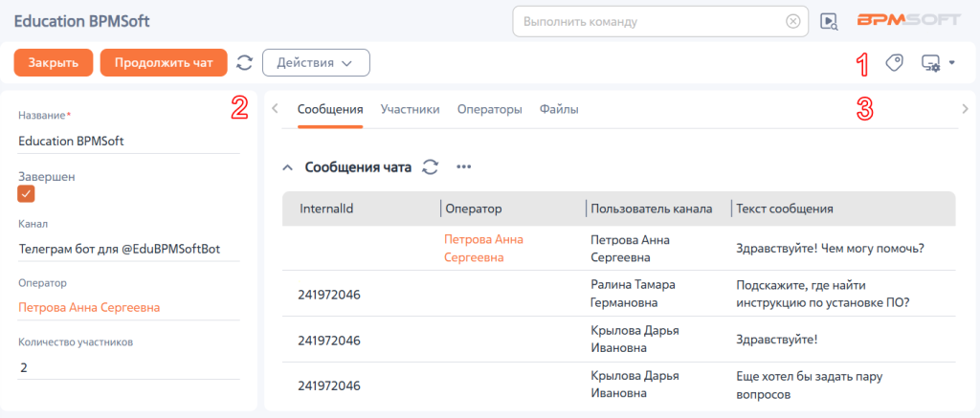This screenshot has height=418, width=980.
Task: Select message about инструкцию по установке ПО
Action: tap(822, 294)
